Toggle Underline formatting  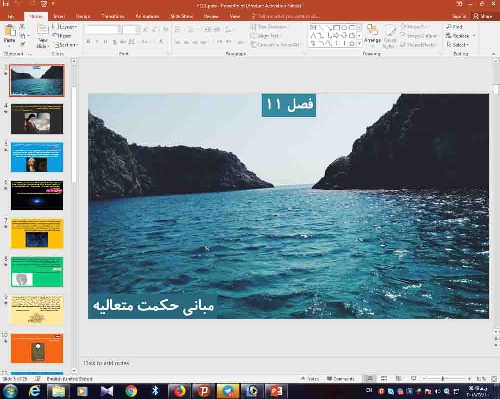tap(106, 42)
